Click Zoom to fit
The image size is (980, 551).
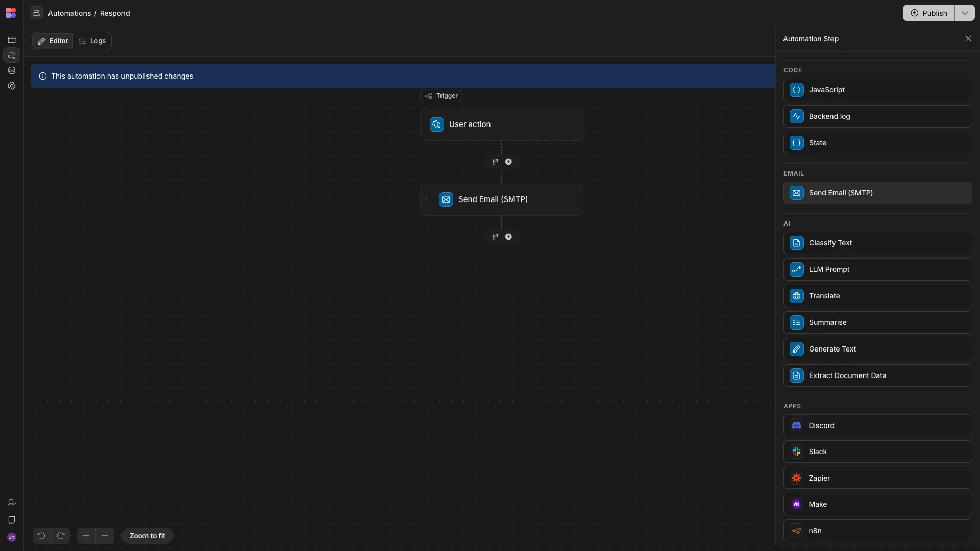coord(148,536)
